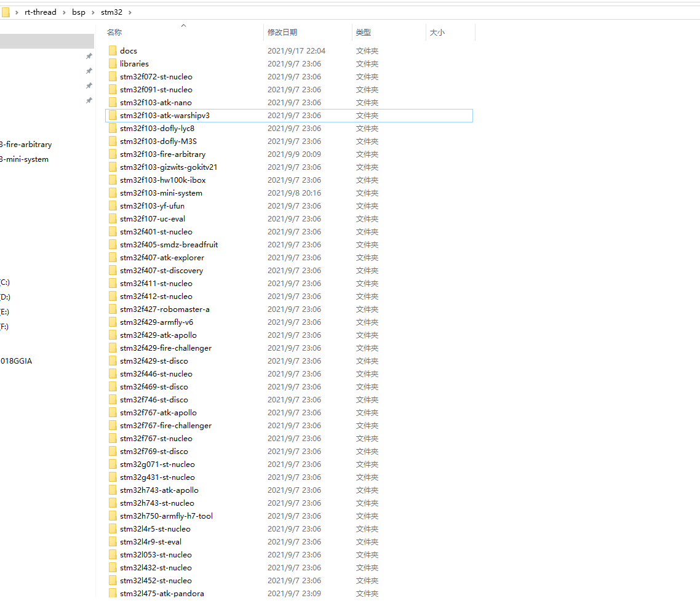This screenshot has width=700, height=606.
Task: Sort by 类型 column header
Action: pyautogui.click(x=364, y=32)
